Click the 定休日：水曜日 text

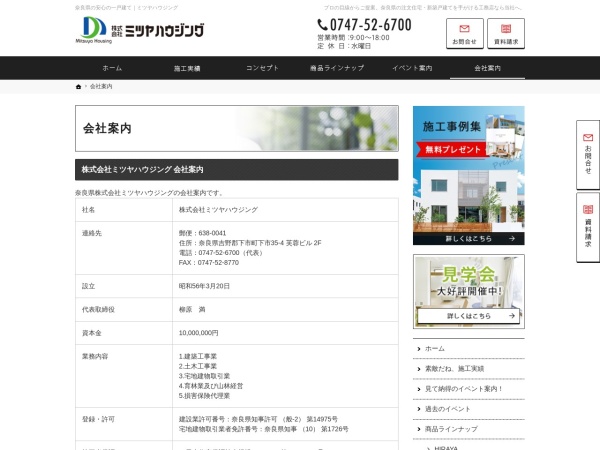point(344,46)
